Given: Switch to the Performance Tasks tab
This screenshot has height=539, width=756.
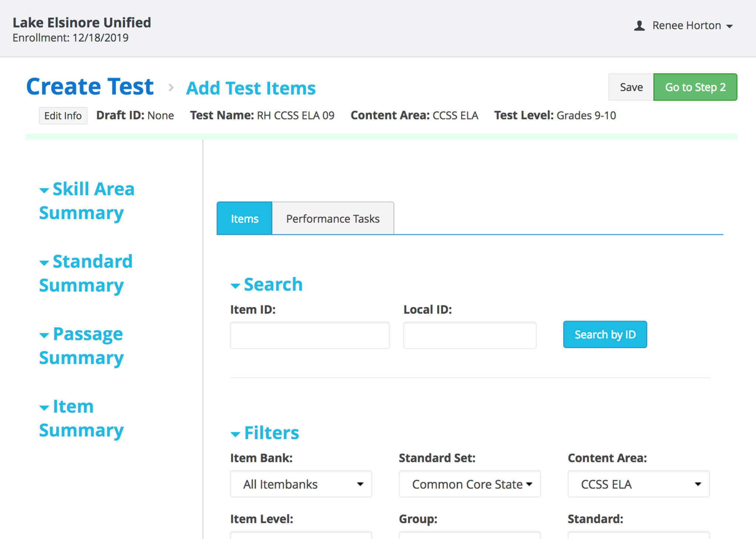Looking at the screenshot, I should (x=333, y=219).
